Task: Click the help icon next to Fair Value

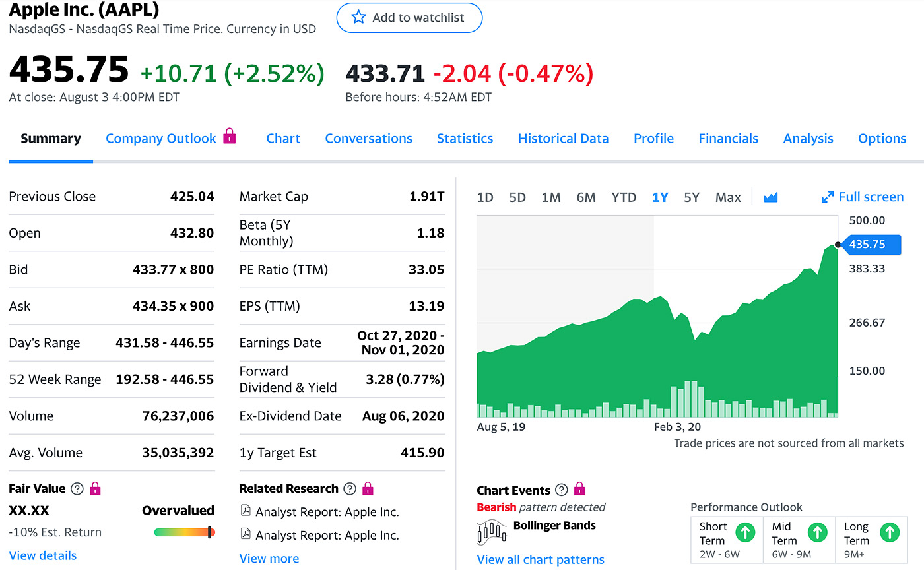Action: pos(77,489)
